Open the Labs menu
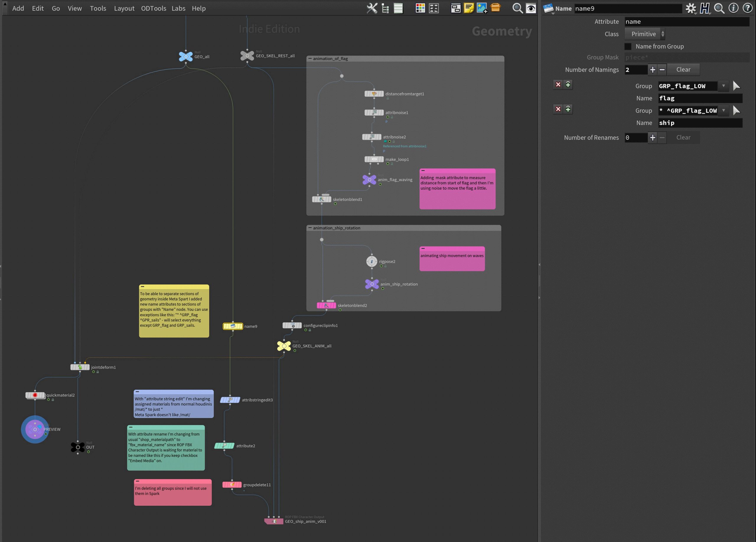Viewport: 756px width, 542px height. coord(178,8)
